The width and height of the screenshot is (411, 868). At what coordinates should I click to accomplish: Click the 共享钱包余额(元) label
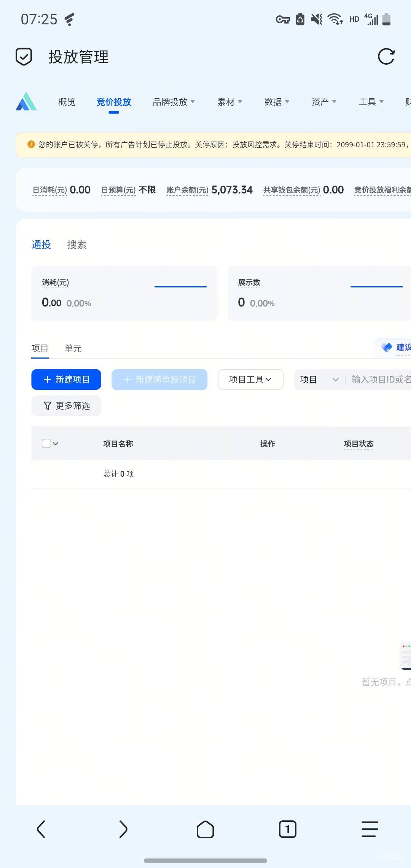coord(292,190)
